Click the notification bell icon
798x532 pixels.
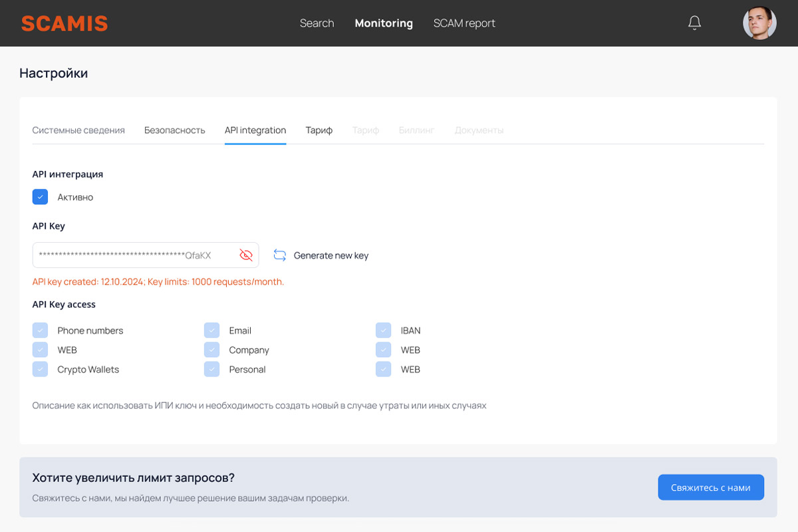694,23
